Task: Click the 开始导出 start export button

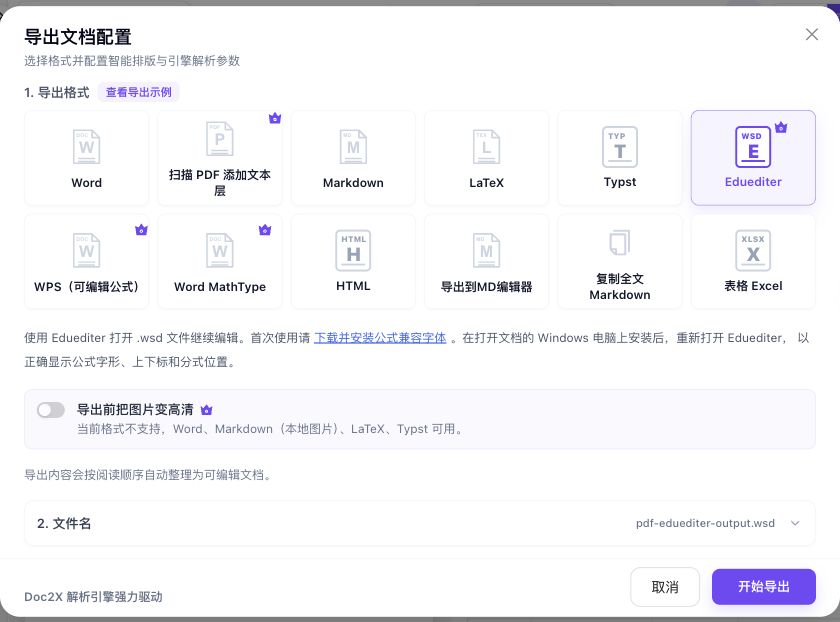Action: 763,587
